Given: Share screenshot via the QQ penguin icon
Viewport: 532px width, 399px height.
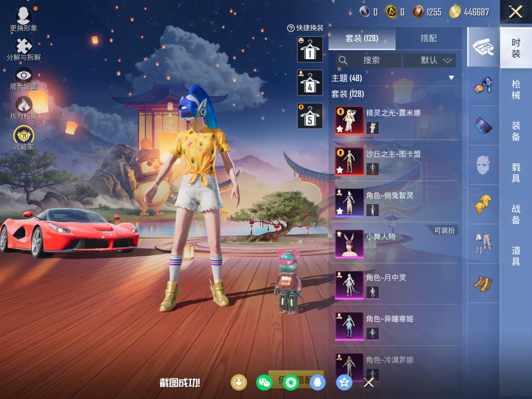Looking at the screenshot, I should click(x=317, y=382).
